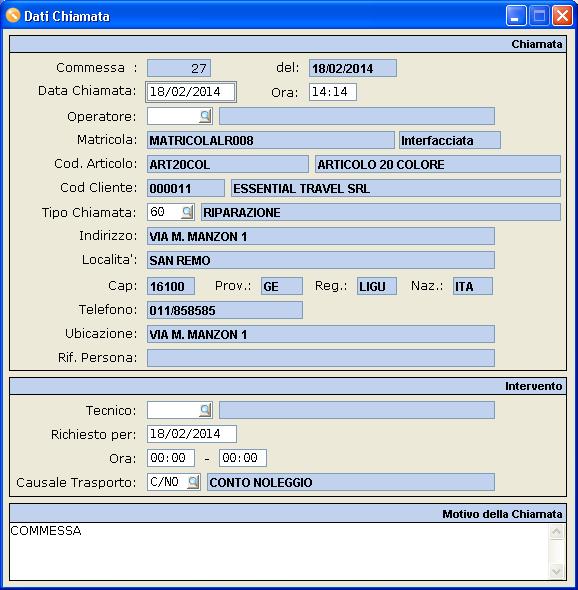Click the Tipo Chiamata code field with 60
578x590 pixels.
click(164, 212)
